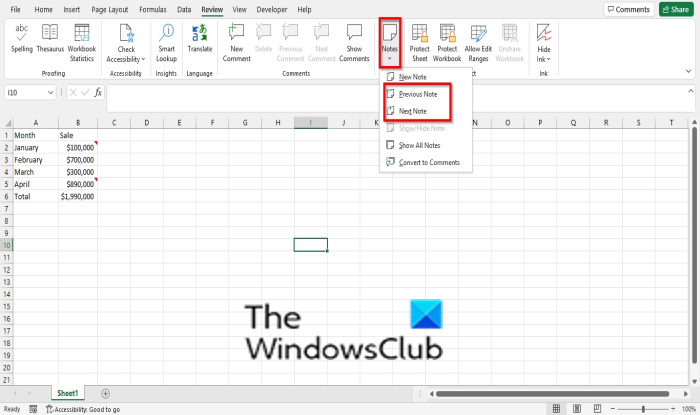The image size is (700, 415).
Task: Collapse the ribbon with chevron
Action: point(688,71)
